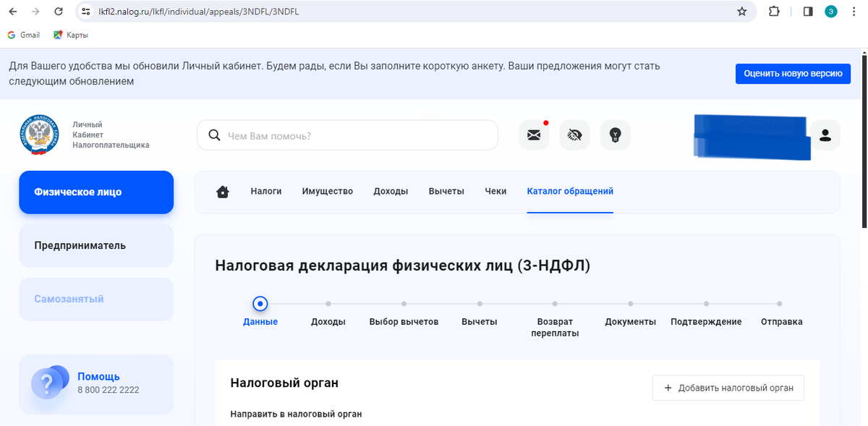The image size is (868, 426).
Task: Click the phone number 8 800 222 2222
Action: 109,390
